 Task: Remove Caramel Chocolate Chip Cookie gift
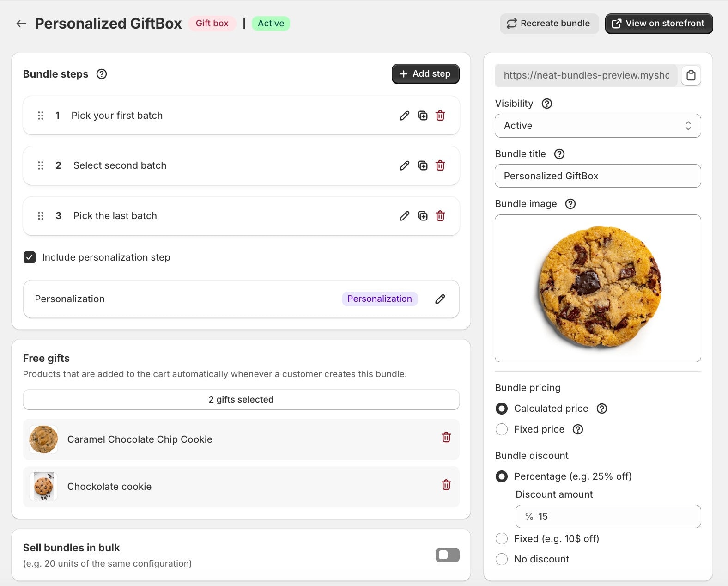[x=446, y=437]
